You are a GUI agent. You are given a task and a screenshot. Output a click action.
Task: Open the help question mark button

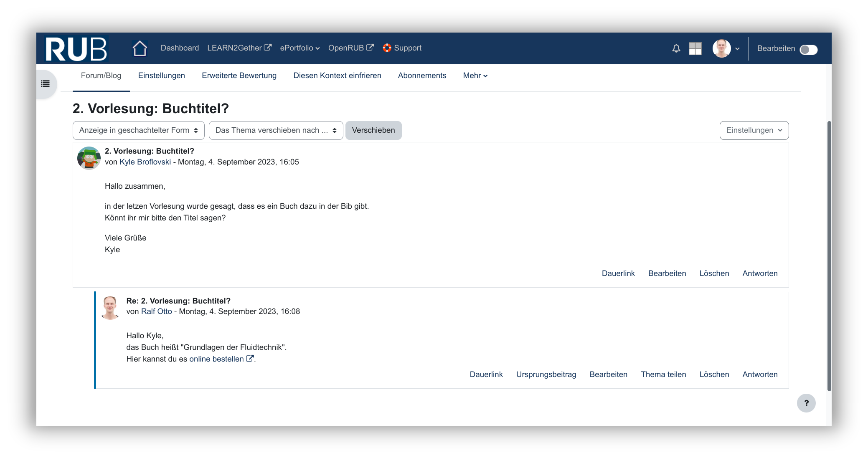pos(806,403)
